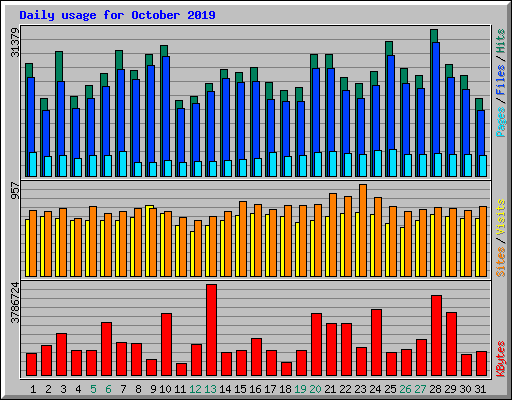Click the tallest orange Sites bar for day 23
This screenshot has height=400, width=512.
point(363,230)
